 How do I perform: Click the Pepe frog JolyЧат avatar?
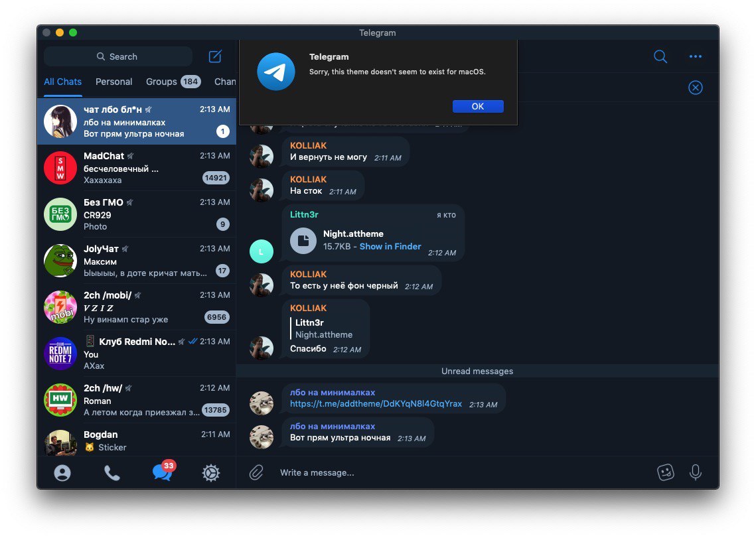click(x=60, y=261)
